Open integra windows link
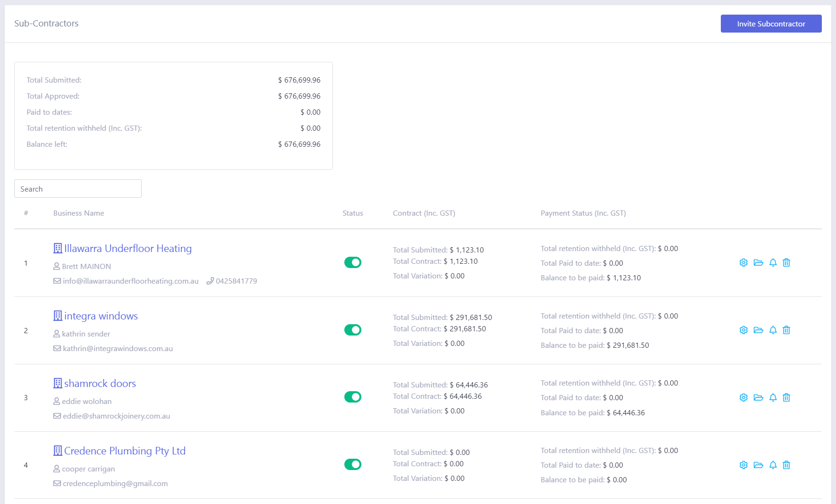Image resolution: width=836 pixels, height=504 pixels. click(x=101, y=316)
